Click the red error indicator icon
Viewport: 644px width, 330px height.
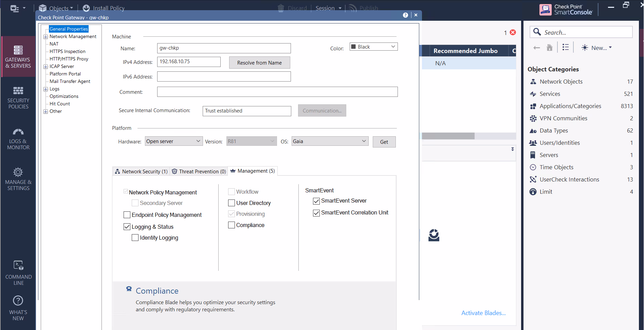tap(513, 32)
